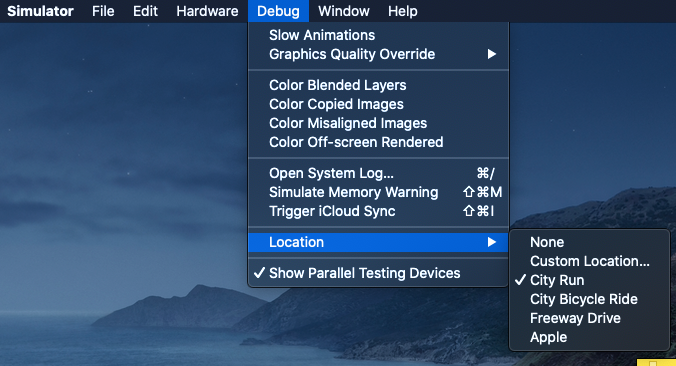Screen dimensions: 676x366
Task: Open the Window menu
Action: [x=344, y=11]
